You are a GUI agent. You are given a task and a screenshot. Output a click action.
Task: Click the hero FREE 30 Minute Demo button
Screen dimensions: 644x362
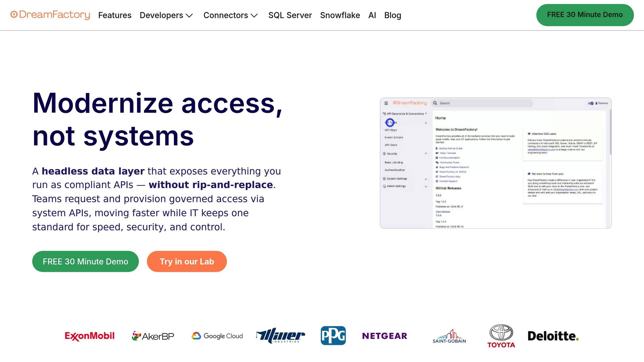tap(85, 261)
